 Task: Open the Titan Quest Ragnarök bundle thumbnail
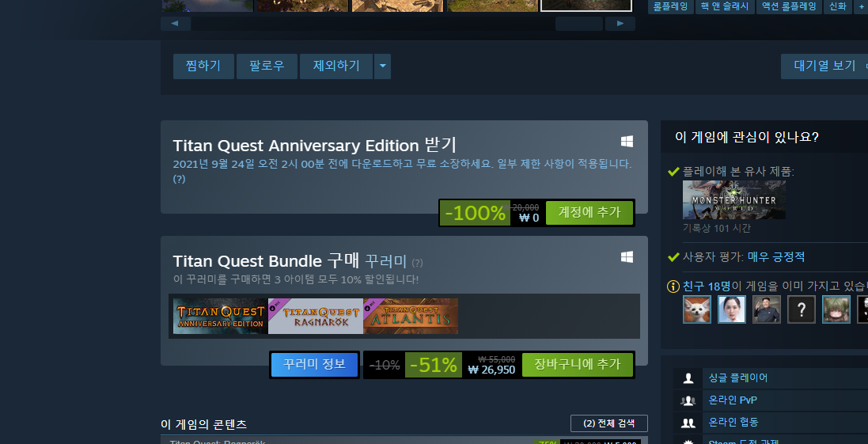tap(316, 316)
